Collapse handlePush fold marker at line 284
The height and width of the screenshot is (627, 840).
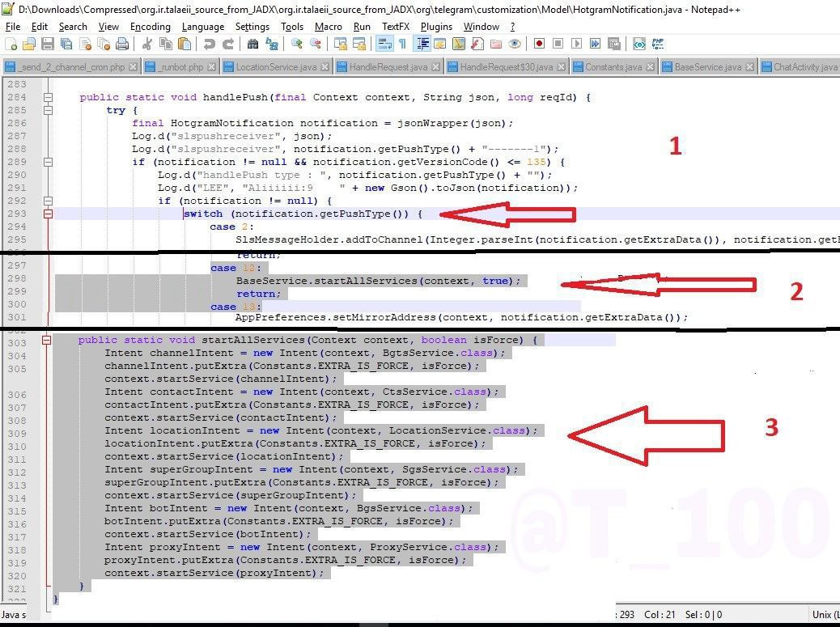pyautogui.click(x=49, y=97)
